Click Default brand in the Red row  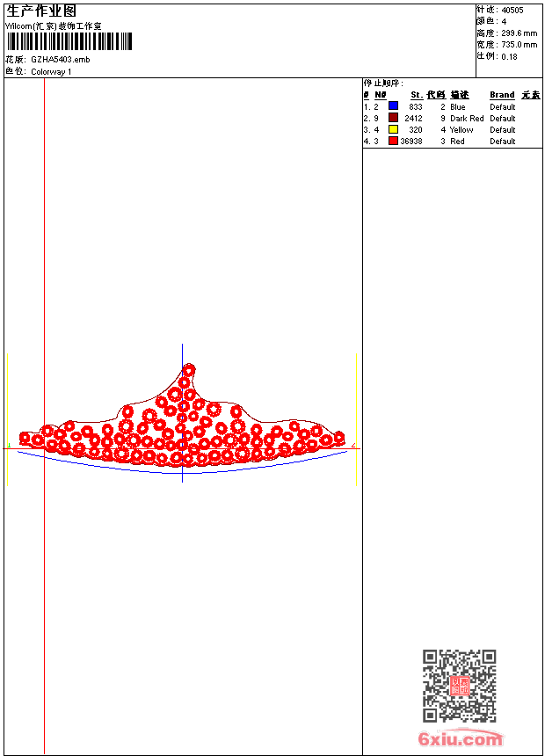coord(503,142)
